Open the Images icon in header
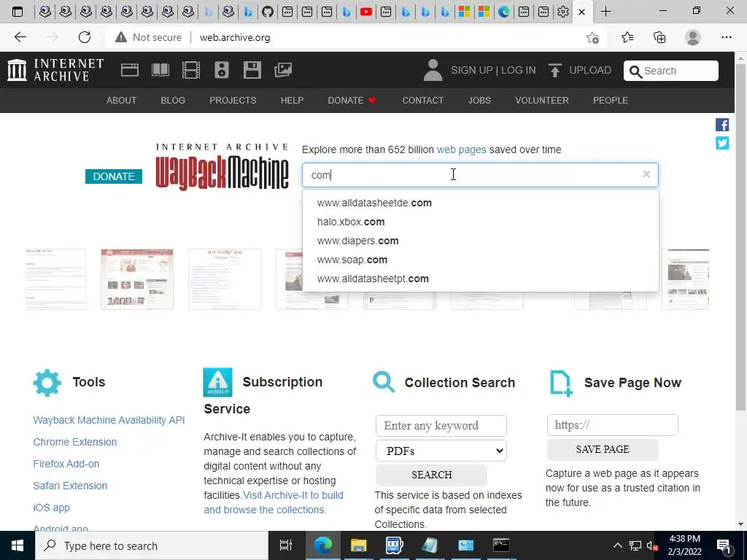747x560 pixels. pyautogui.click(x=283, y=70)
